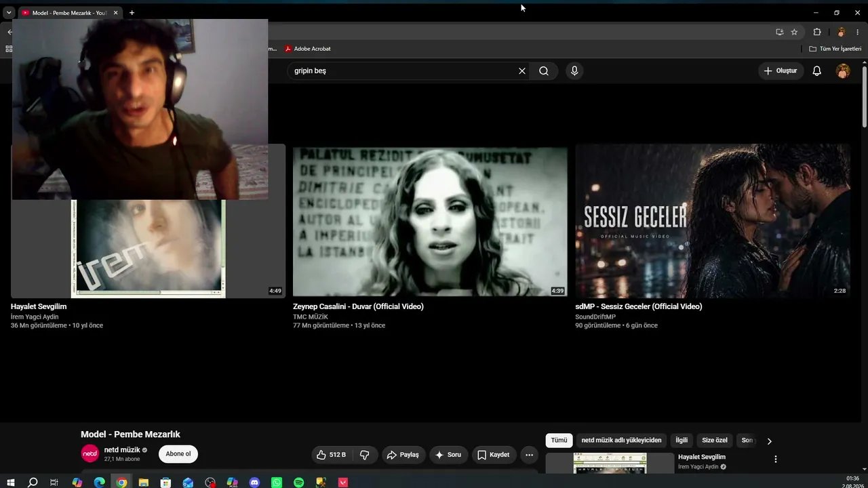
Task: Open the Hayalet Sevgilim video title
Action: pyautogui.click(x=39, y=306)
